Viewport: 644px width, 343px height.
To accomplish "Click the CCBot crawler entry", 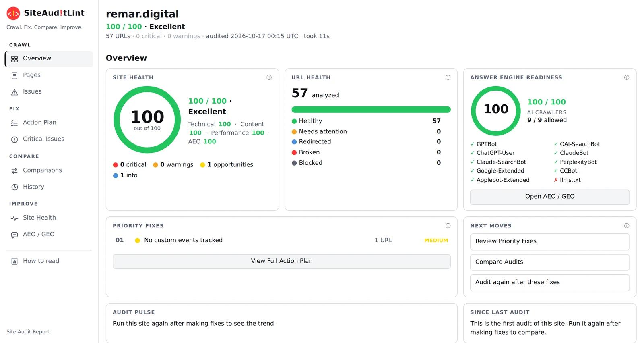I will [x=566, y=171].
